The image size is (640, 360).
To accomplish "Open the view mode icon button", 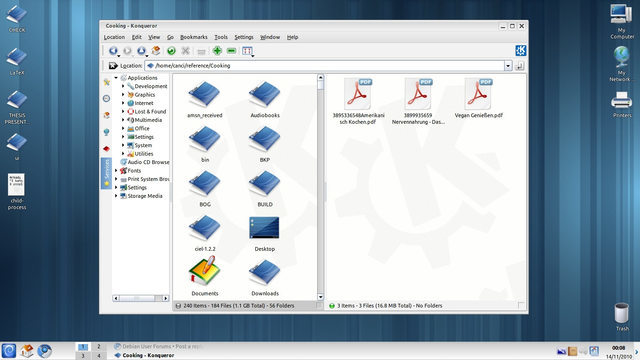I will 247,51.
